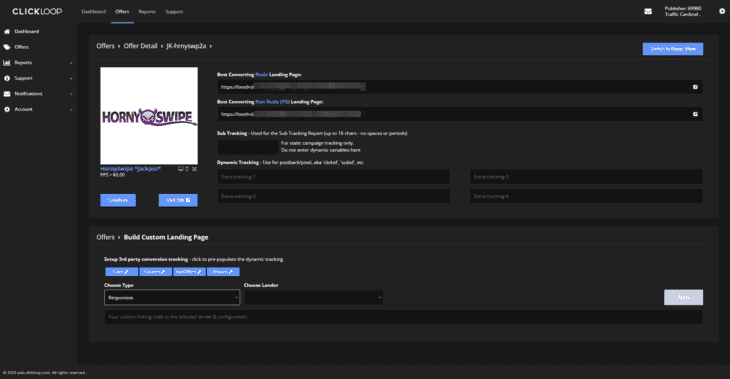
Task: Click the Support info icon in sidebar
Action: point(7,78)
